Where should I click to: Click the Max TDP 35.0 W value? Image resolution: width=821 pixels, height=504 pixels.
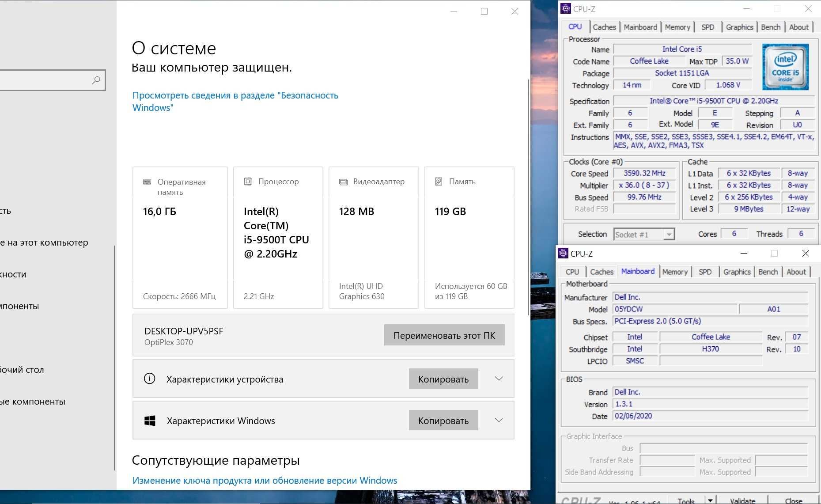[x=737, y=61]
